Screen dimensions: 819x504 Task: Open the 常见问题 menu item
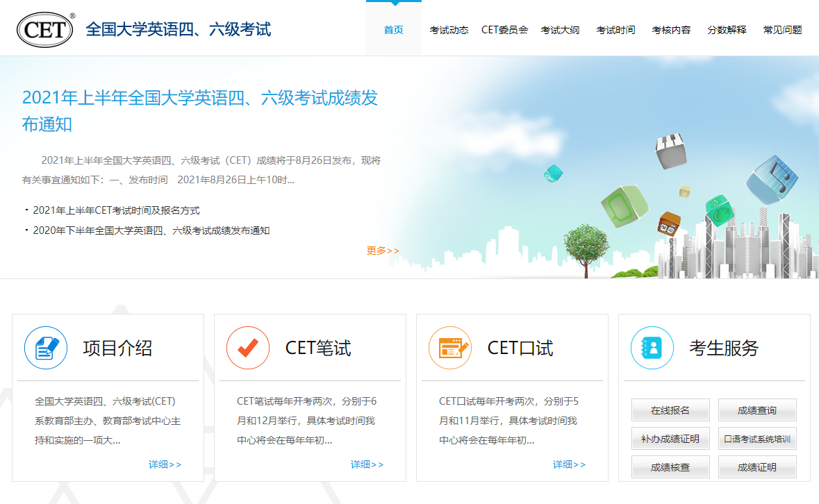pyautogui.click(x=782, y=30)
